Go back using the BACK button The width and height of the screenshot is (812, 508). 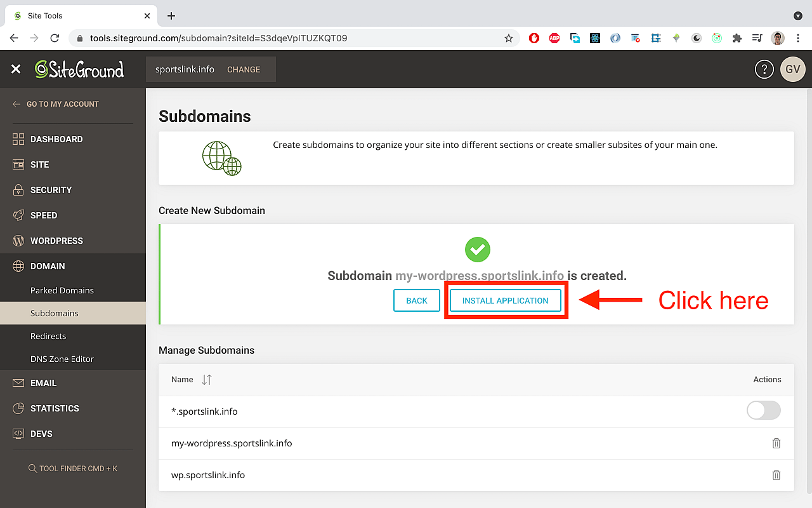[416, 300]
